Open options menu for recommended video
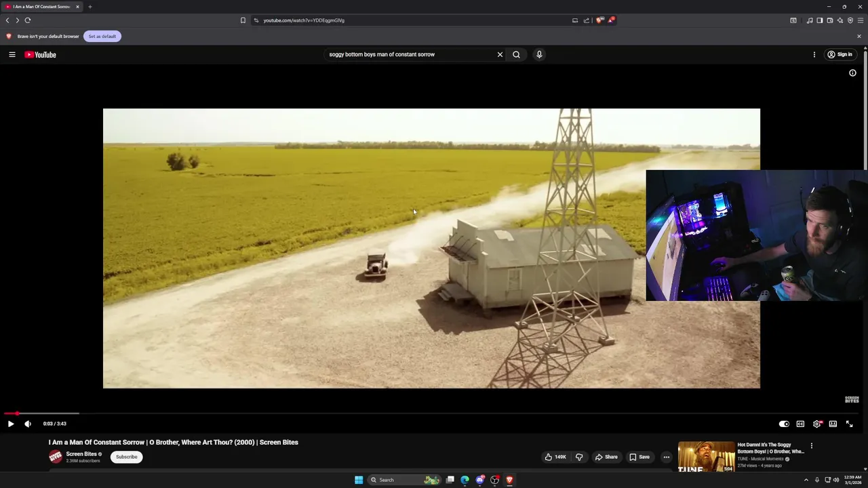The height and width of the screenshot is (488, 868). pos(811,446)
